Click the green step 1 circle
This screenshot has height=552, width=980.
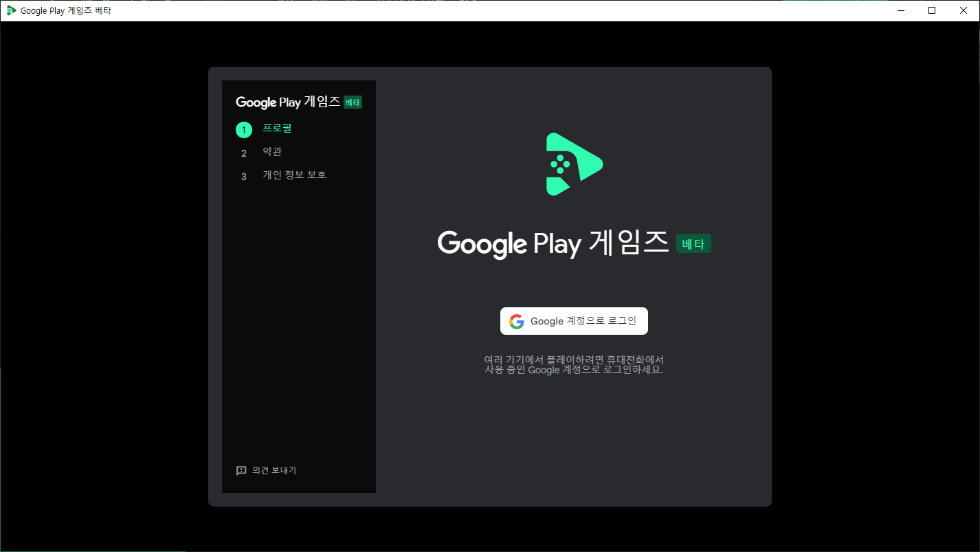coord(244,130)
